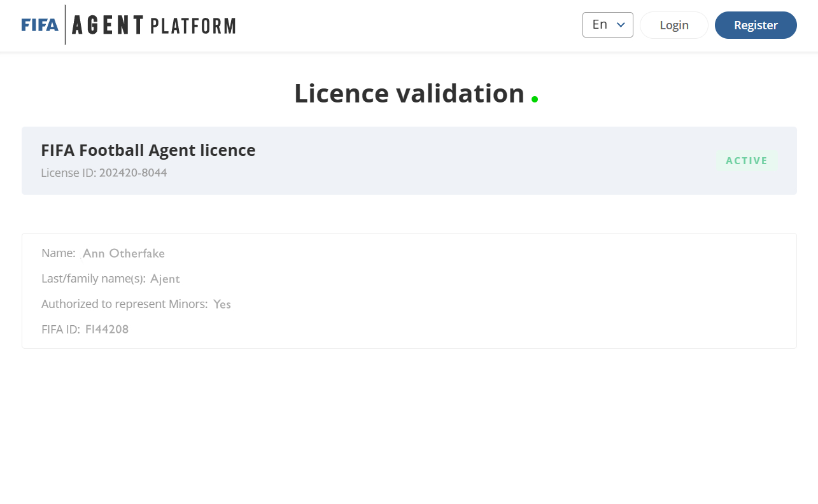Click the green dot after Licence validation
The image size is (818, 504).
[535, 99]
